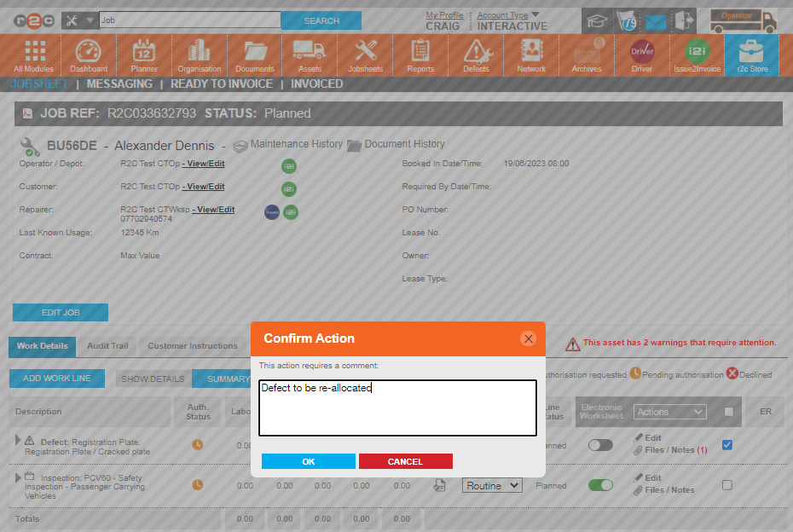Click the logout door icon
Screen dimensions: 793x532
pyautogui.click(x=685, y=20)
